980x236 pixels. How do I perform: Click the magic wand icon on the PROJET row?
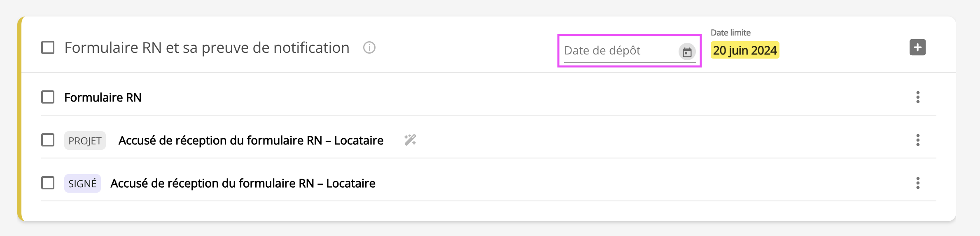tap(410, 140)
